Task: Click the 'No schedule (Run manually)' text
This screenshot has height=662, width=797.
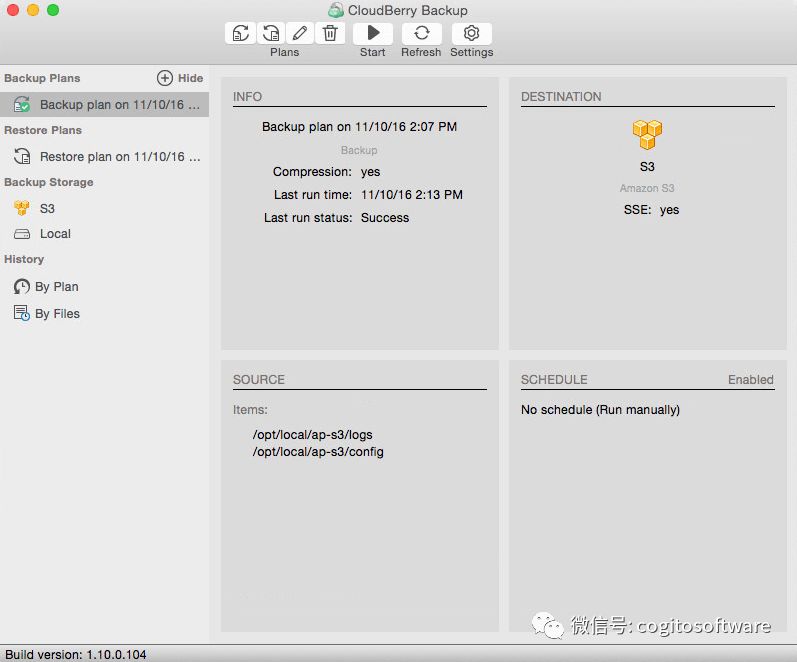Action: click(x=600, y=410)
